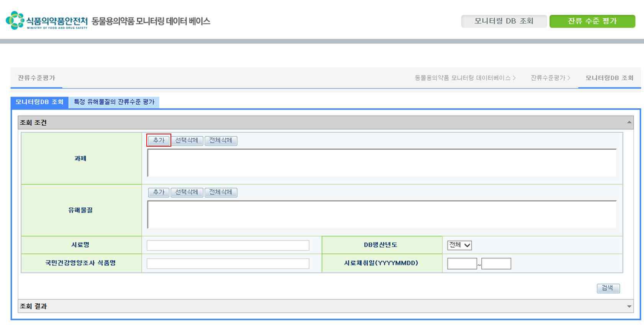
Task: Click the 유해물질 list box
Action: 382,214
